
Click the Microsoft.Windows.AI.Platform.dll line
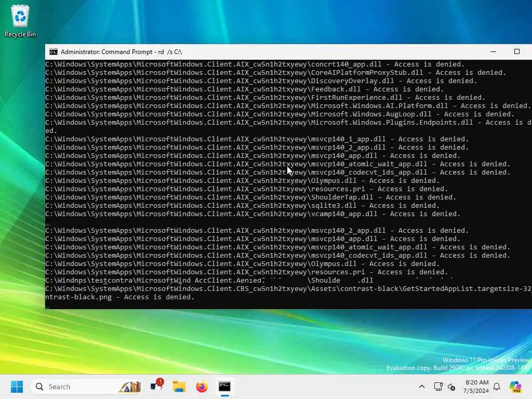[x=288, y=106]
